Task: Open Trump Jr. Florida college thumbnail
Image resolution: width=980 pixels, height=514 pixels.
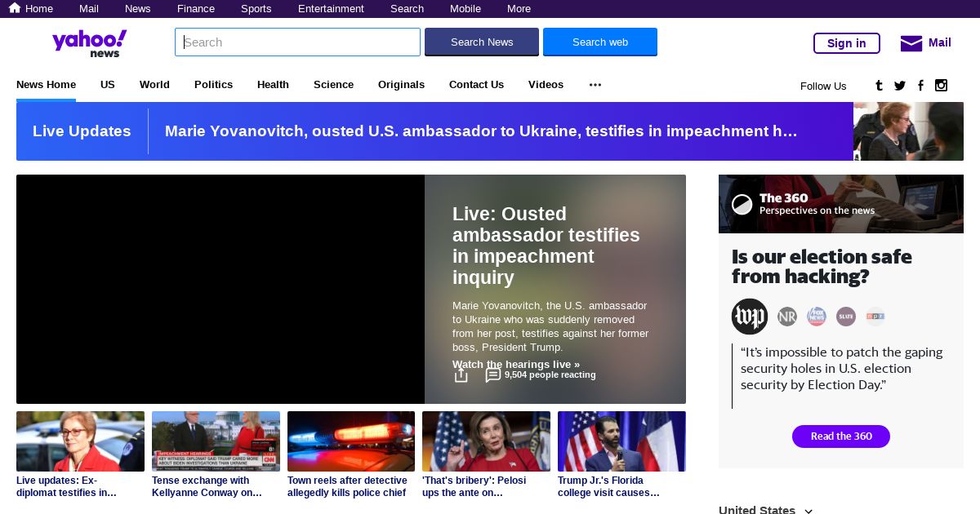Action: coord(621,441)
